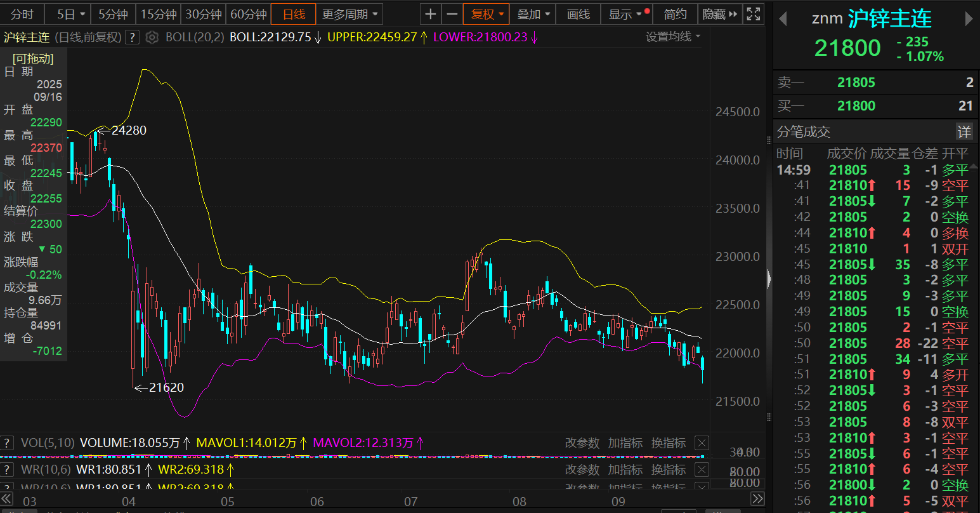Viewport: 980px width, 513px height.
Task: Open the 设置均线 dropdown
Action: click(x=673, y=37)
